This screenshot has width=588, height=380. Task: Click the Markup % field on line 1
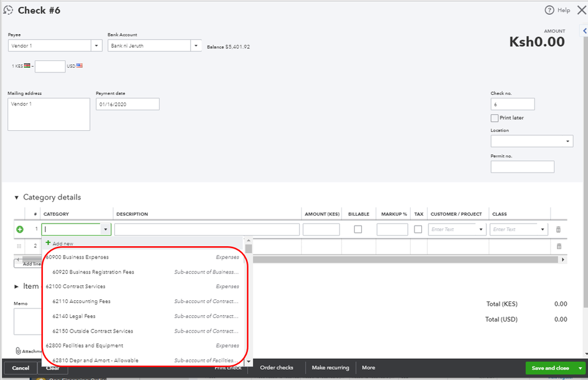point(392,229)
